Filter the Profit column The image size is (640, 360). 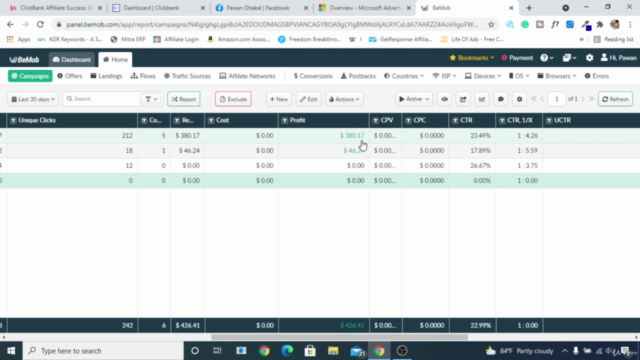[284, 120]
